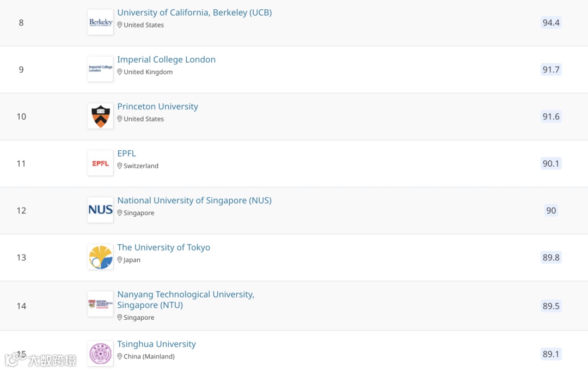Click the 94.4 score badge
Screen dimensions: 588x371
point(551,22)
